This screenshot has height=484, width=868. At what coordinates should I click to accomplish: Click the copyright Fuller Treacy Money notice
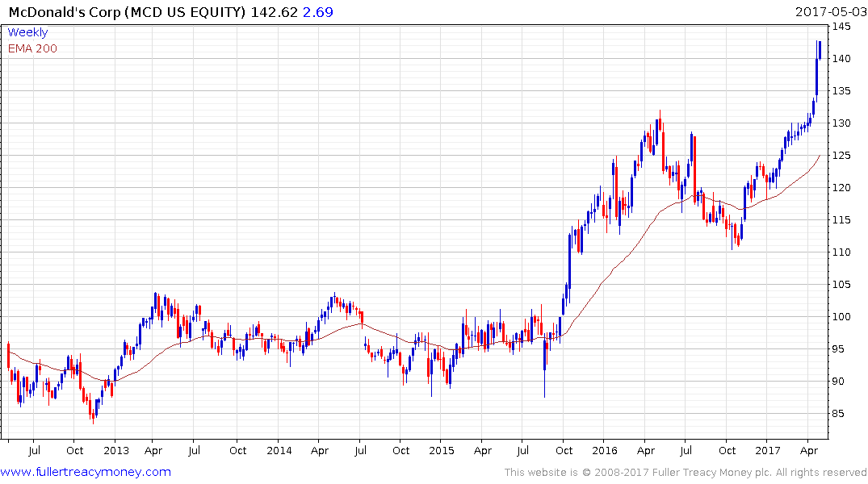pos(686,473)
